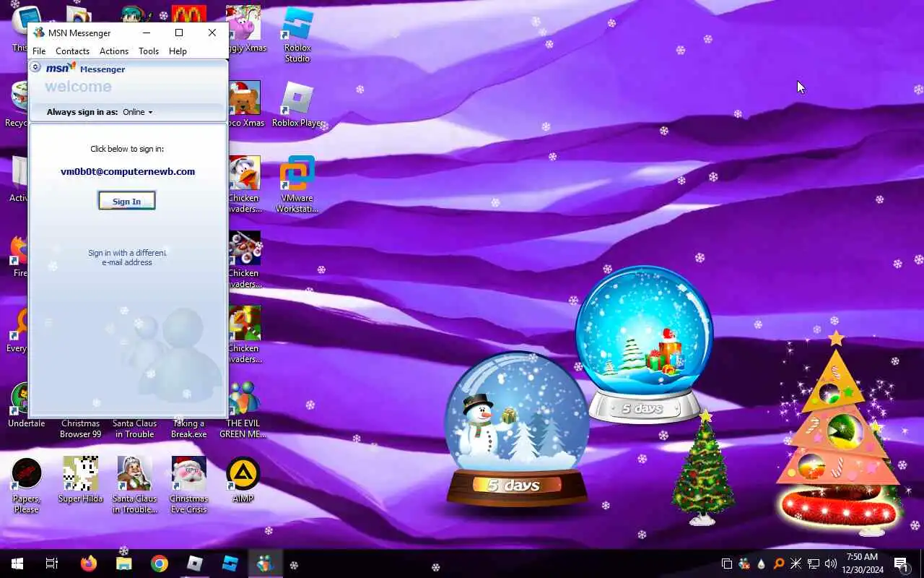This screenshot has width=924, height=578.
Task: Open the Windows Start menu
Action: [17, 564]
